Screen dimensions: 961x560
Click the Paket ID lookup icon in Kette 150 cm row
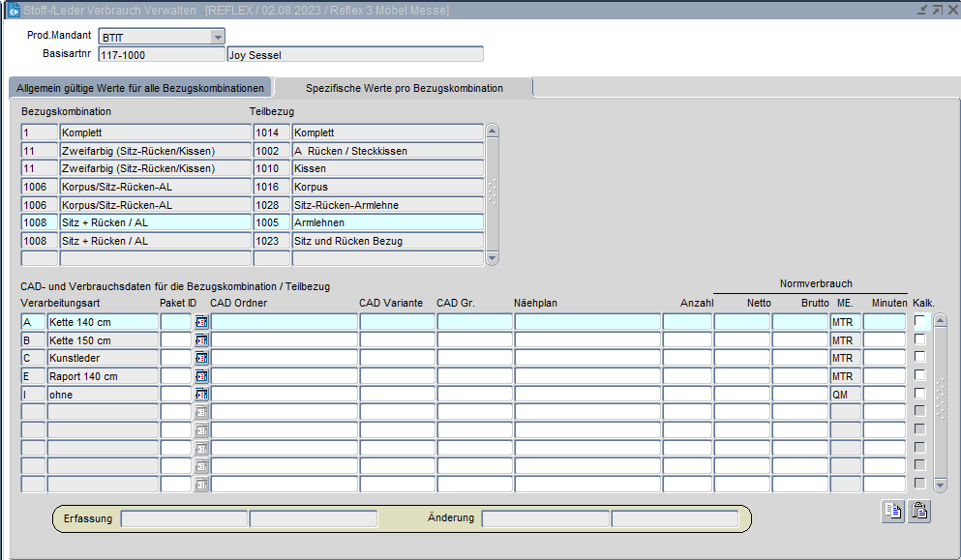click(201, 339)
